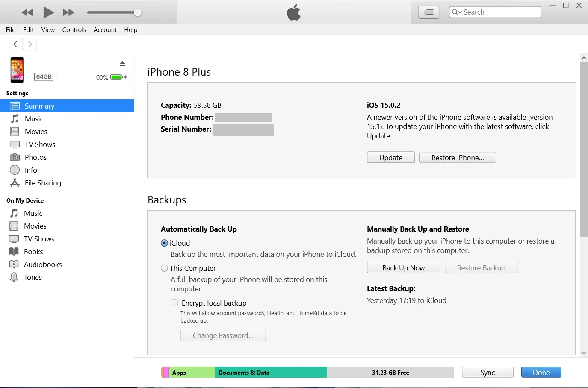
Task: Select Movies under On My Device
Action: point(67,226)
